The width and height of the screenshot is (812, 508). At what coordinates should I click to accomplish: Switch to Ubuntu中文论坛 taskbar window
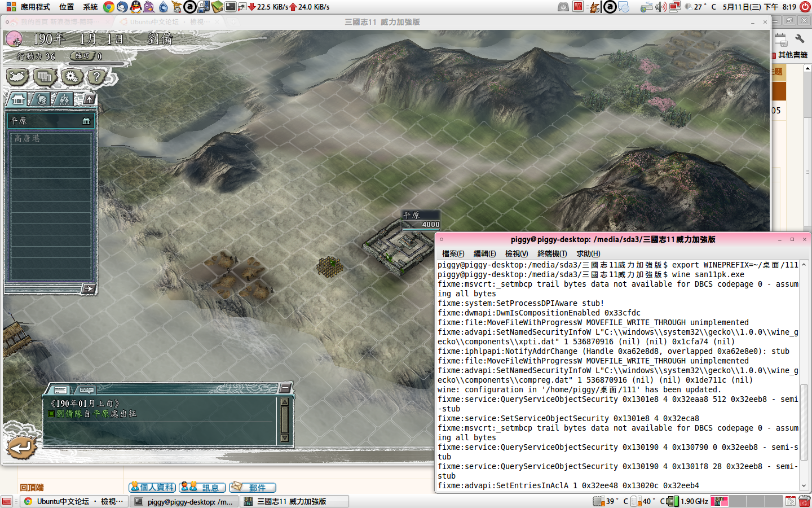pos(73,501)
